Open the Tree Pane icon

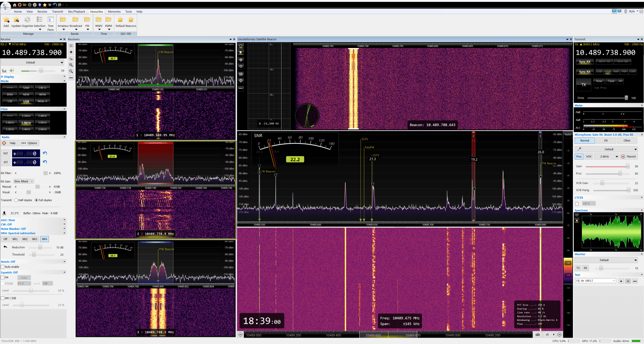51,20
